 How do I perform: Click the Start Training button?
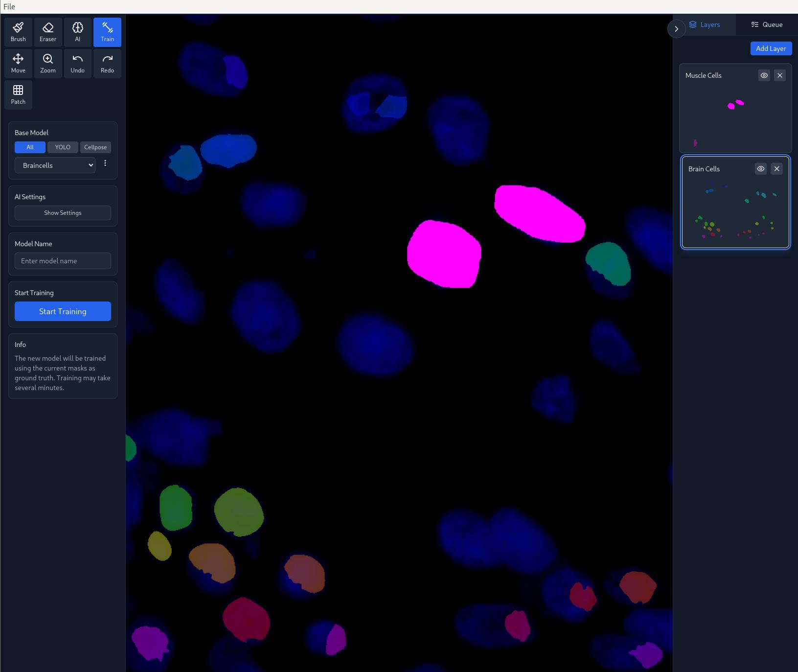click(63, 311)
